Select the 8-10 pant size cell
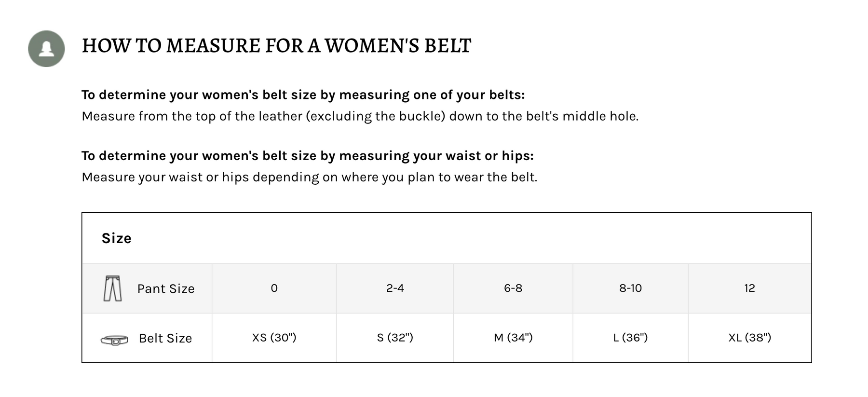This screenshot has width=868, height=397. pyautogui.click(x=630, y=288)
